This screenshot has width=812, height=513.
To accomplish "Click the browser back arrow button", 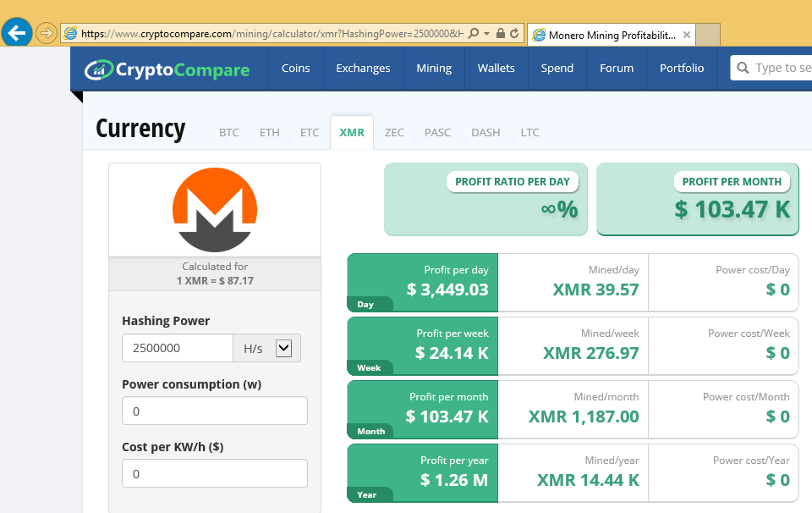I will (x=17, y=33).
